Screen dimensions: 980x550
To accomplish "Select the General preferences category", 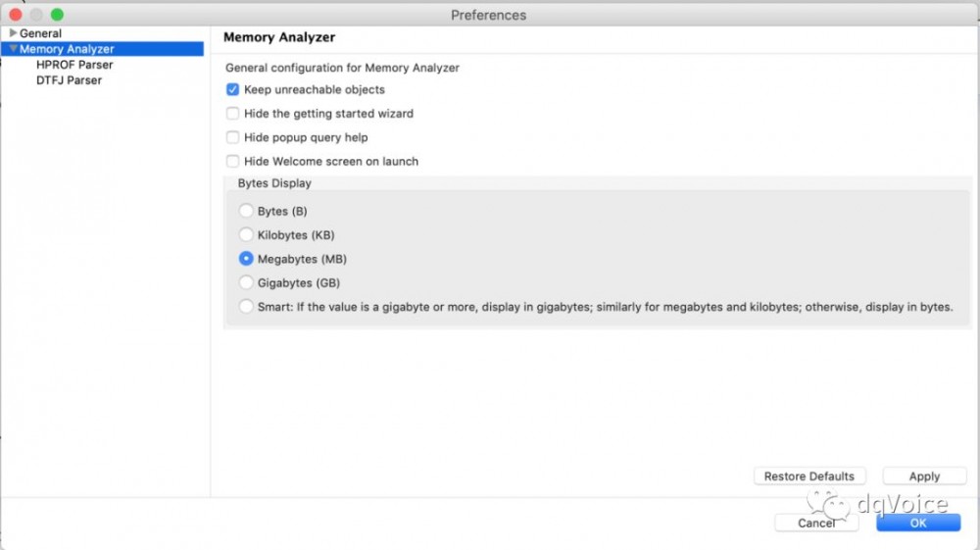I will click(40, 33).
